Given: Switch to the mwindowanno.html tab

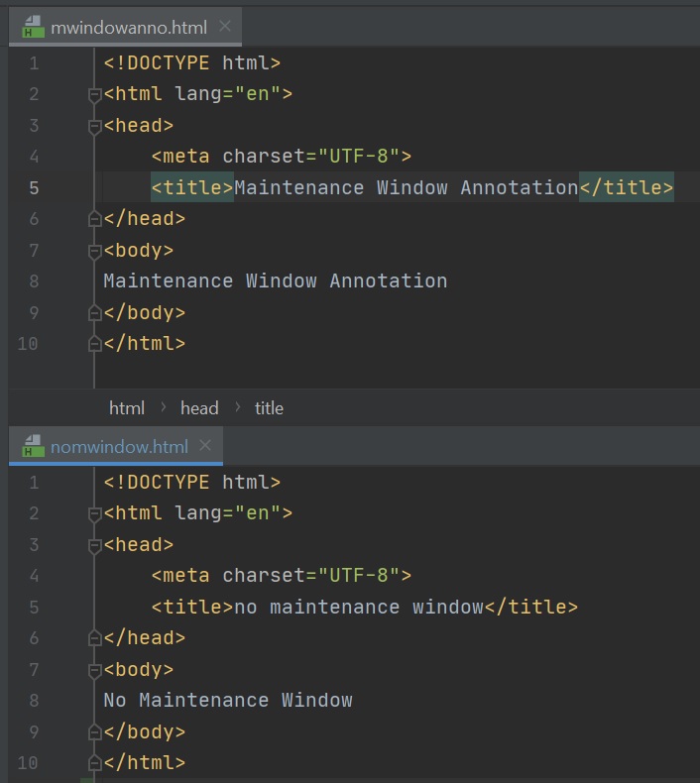Looking at the screenshot, I should 128,27.
